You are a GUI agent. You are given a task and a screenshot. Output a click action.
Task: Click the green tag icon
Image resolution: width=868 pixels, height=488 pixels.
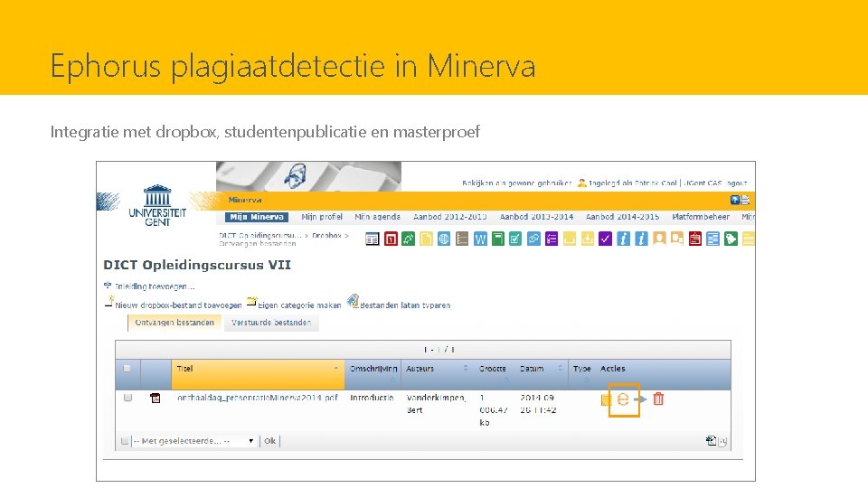pos(731,239)
